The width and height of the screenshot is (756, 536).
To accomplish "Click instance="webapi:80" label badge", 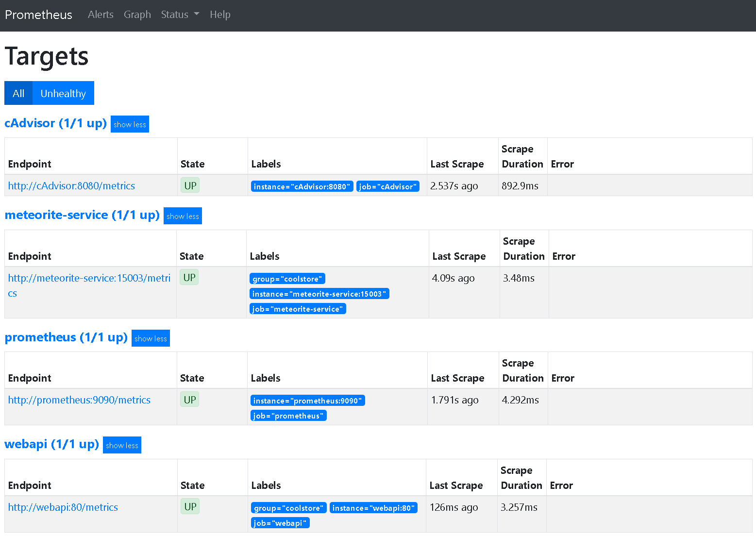I will click(373, 508).
